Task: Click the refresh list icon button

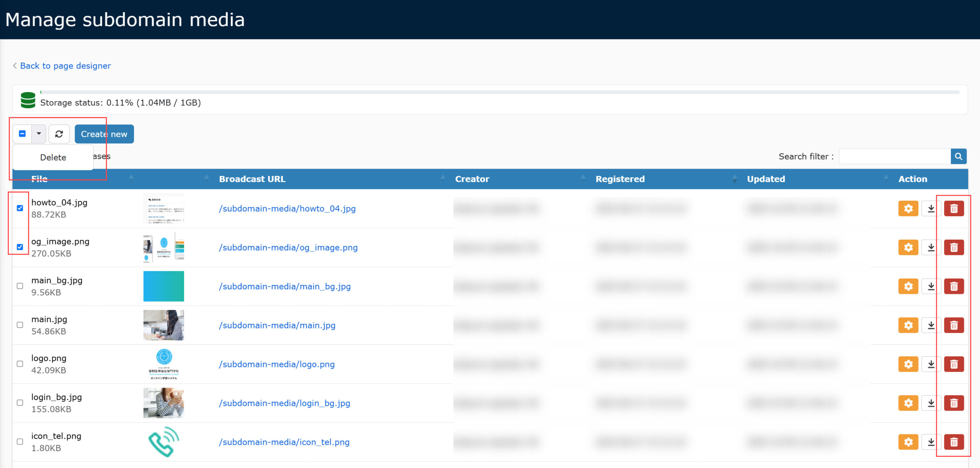Action: pos(59,134)
